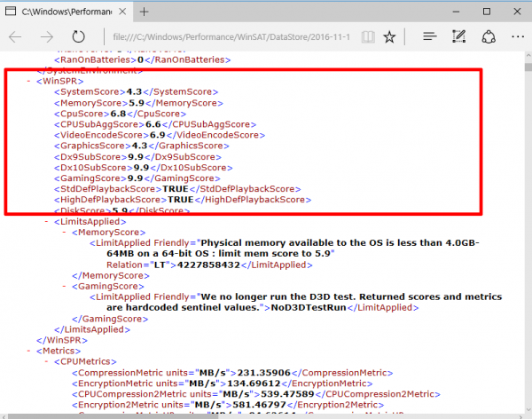Image resolution: width=532 pixels, height=419 pixels.
Task: Click the VideoEncodeScore value 6.9
Action: (x=158, y=135)
